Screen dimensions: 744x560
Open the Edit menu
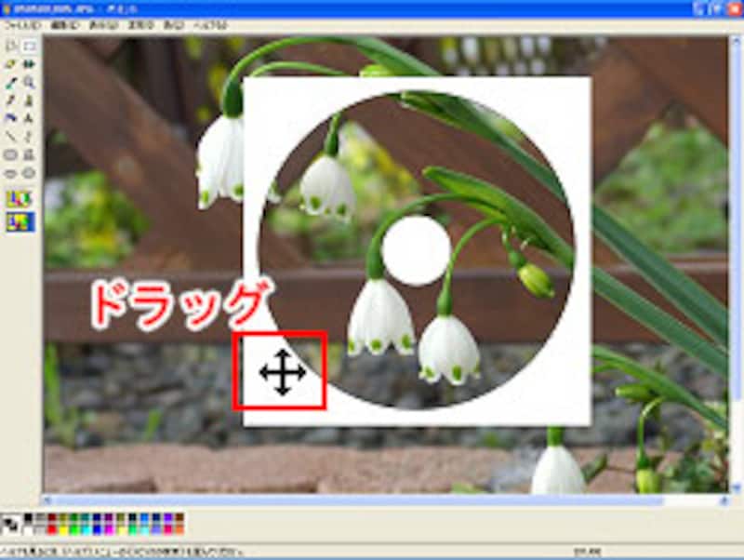click(x=64, y=25)
